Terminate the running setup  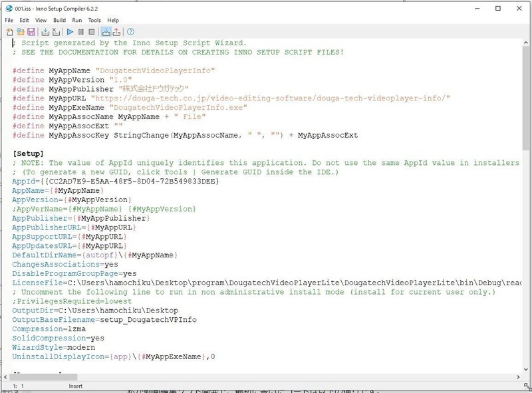coord(92,32)
